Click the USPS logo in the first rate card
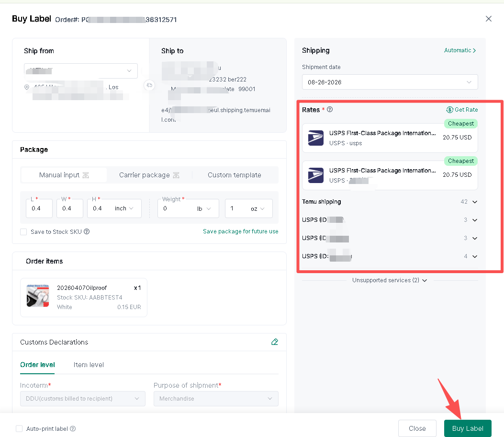 [315, 138]
